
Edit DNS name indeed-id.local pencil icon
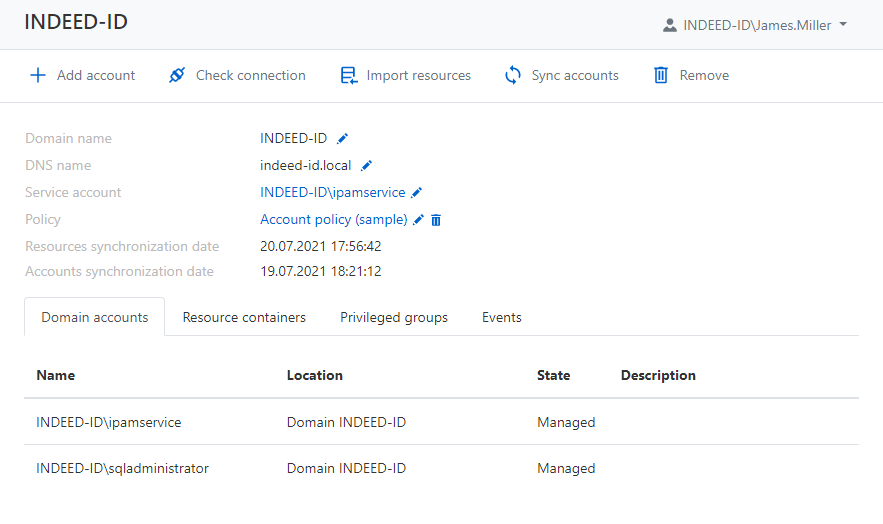point(366,165)
